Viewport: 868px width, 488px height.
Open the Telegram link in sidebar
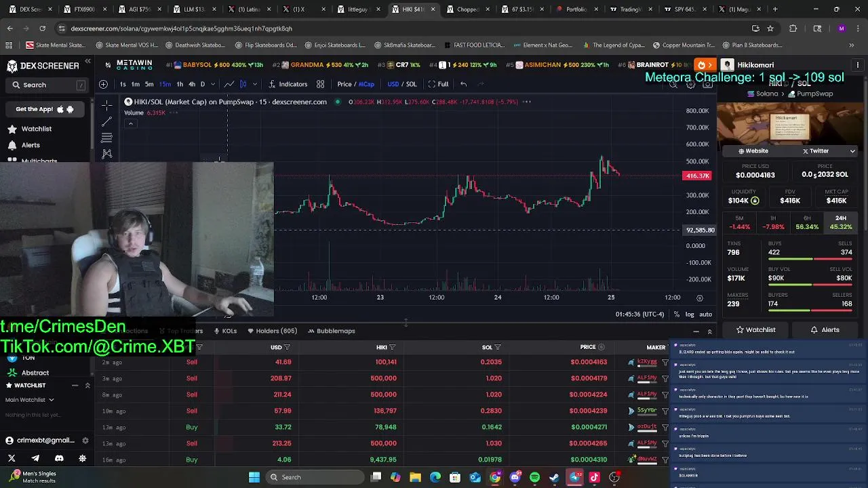click(35, 459)
